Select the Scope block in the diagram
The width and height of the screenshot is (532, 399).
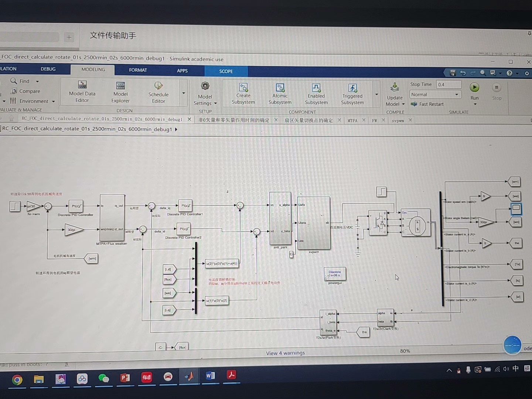click(516, 208)
